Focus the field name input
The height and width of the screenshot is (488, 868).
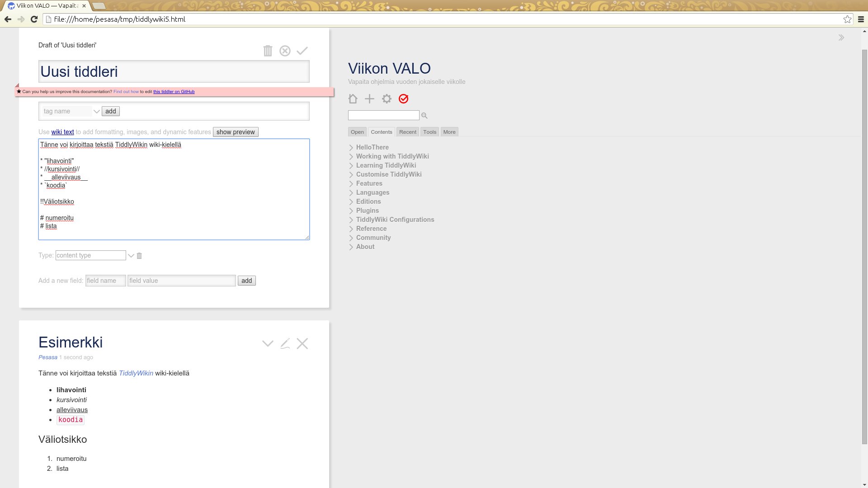point(106,281)
